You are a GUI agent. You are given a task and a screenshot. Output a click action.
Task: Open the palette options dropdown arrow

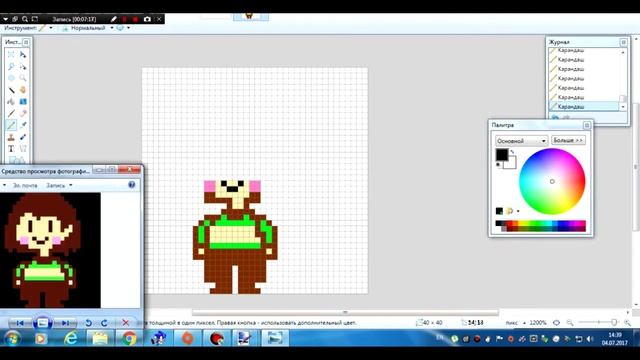[518, 211]
